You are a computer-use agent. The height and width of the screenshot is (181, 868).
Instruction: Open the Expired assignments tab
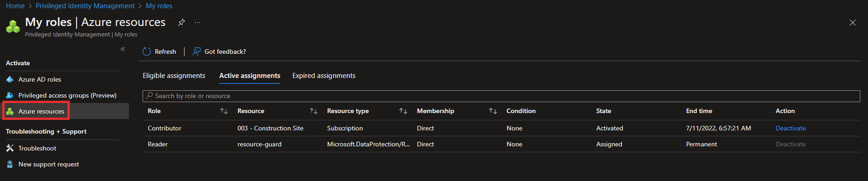324,76
